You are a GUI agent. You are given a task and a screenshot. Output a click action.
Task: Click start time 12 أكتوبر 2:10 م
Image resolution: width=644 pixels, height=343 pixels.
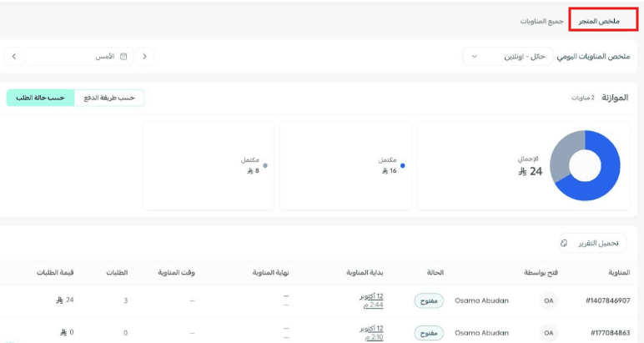(372, 333)
